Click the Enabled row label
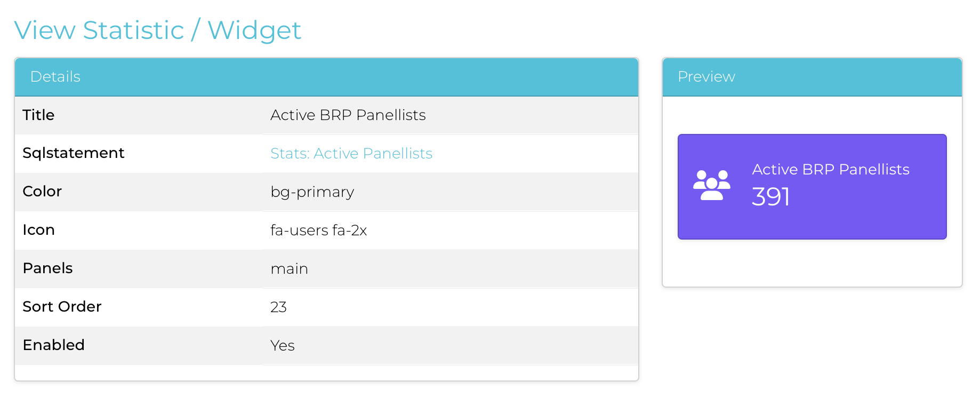This screenshot has height=397, width=980. coord(53,345)
